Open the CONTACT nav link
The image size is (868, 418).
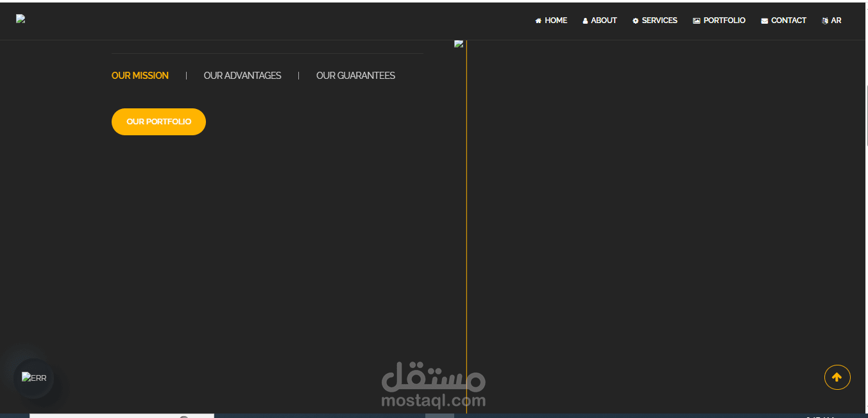coord(783,21)
